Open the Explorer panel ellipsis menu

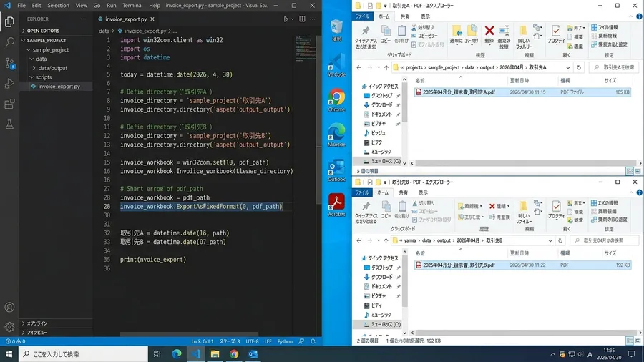pos(84,19)
